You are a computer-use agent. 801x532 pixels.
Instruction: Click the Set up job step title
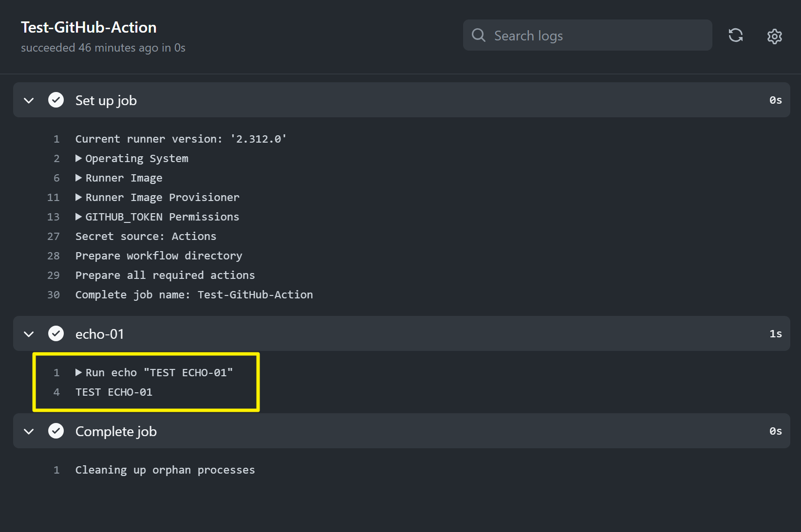coord(106,100)
